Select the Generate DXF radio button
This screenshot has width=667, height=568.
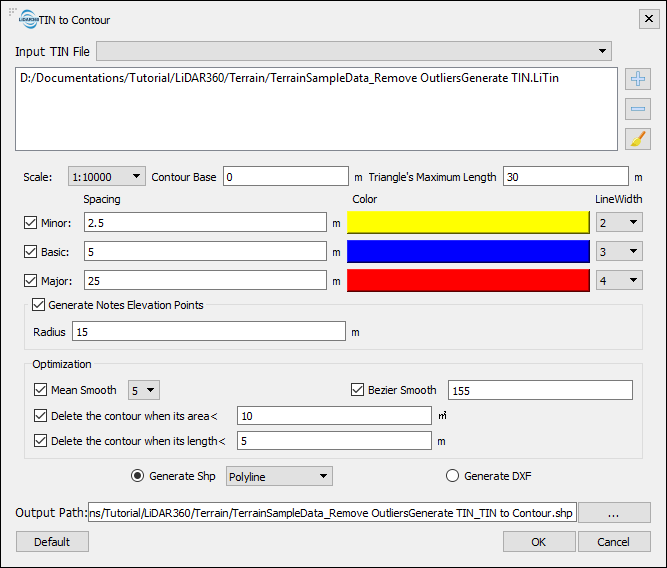[452, 476]
